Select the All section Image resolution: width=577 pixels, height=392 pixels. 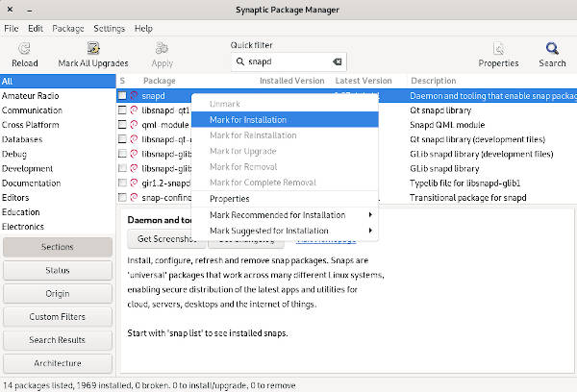tap(58, 82)
